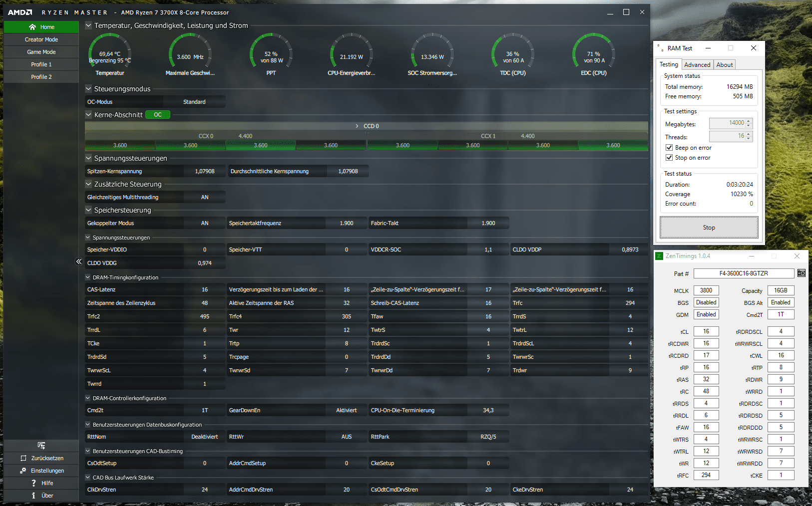Click the CPU-Energieverbrauch 21.192 W gauge
This screenshot has height=506, width=812.
352,54
